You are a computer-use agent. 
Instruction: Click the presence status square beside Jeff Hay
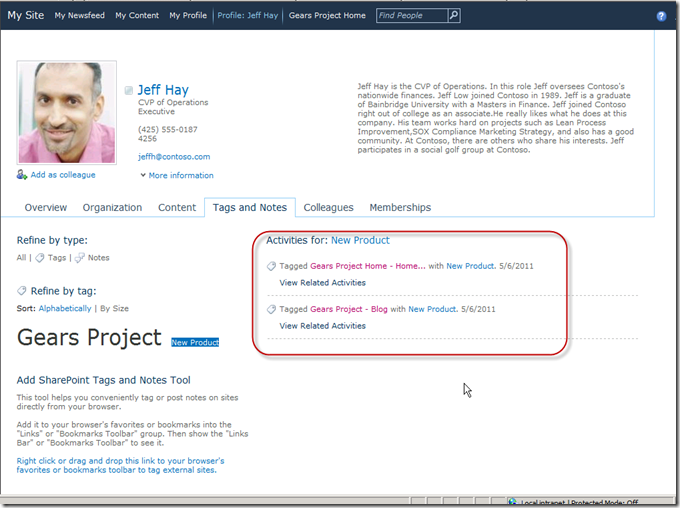(x=129, y=90)
